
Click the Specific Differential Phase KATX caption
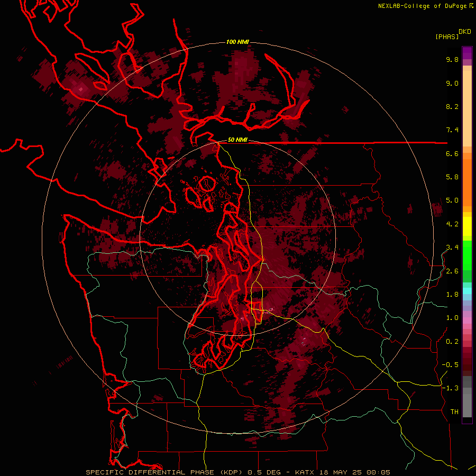(x=237, y=472)
